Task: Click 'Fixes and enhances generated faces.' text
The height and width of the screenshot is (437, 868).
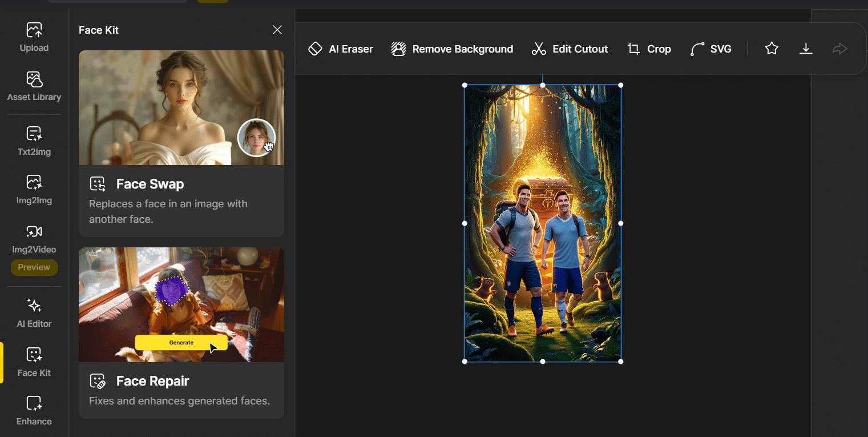Action: (x=179, y=401)
